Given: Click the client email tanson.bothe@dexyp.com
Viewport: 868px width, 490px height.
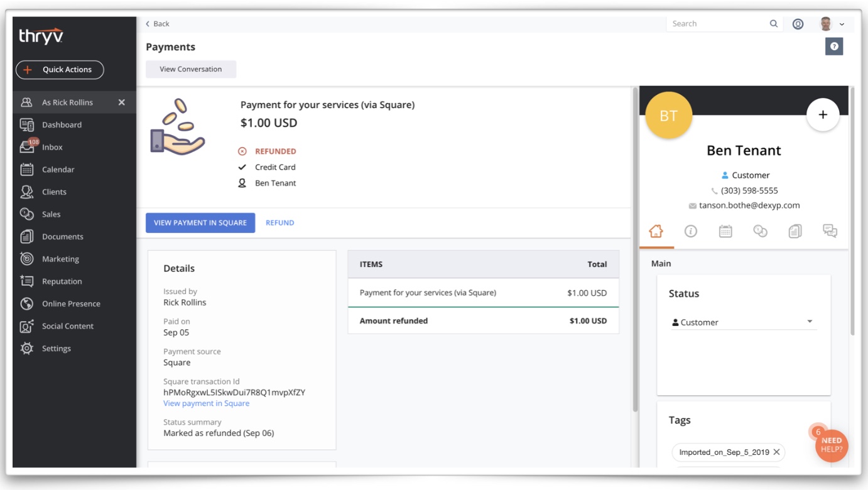Looking at the screenshot, I should (x=749, y=205).
